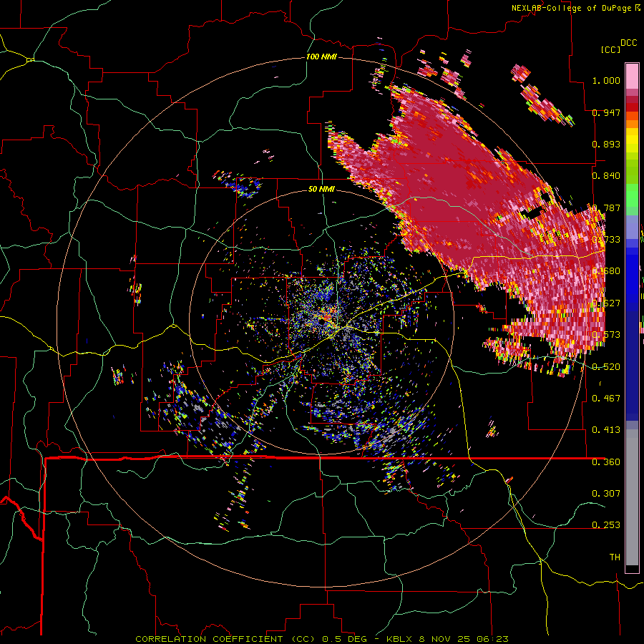644x644 pixels.
Task: Click the Correlation Coefficient caption at bottom
Action: (321, 639)
